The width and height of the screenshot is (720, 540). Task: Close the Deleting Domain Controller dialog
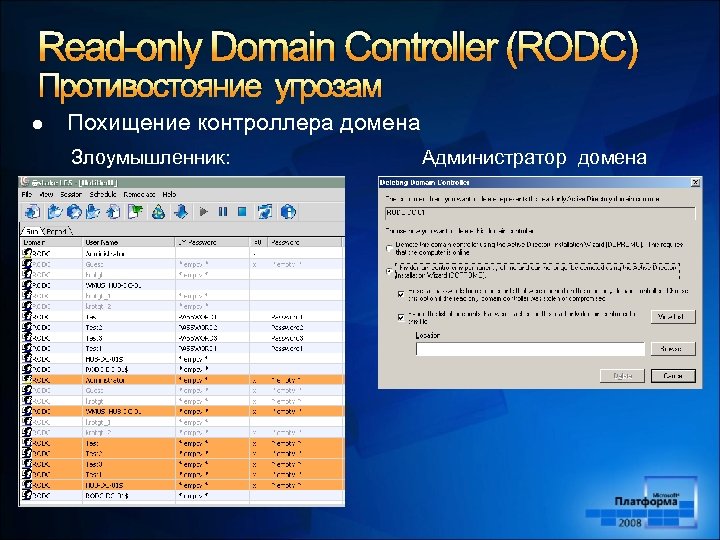[x=695, y=182]
